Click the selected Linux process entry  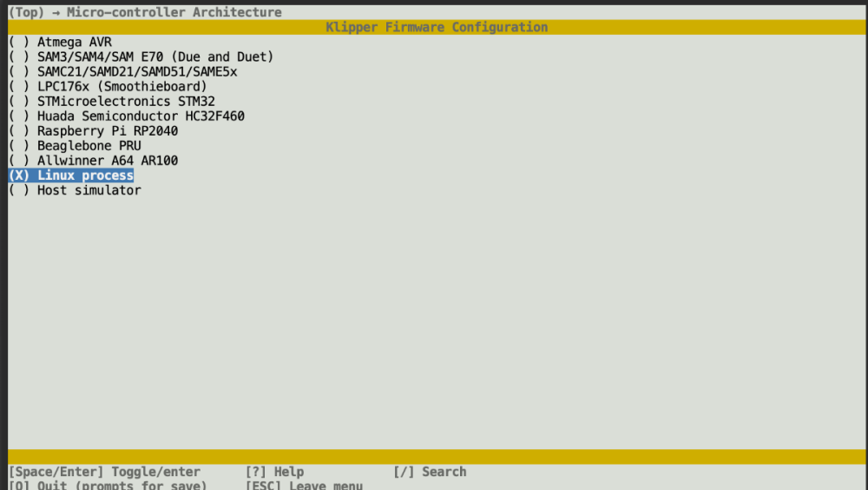pos(71,175)
